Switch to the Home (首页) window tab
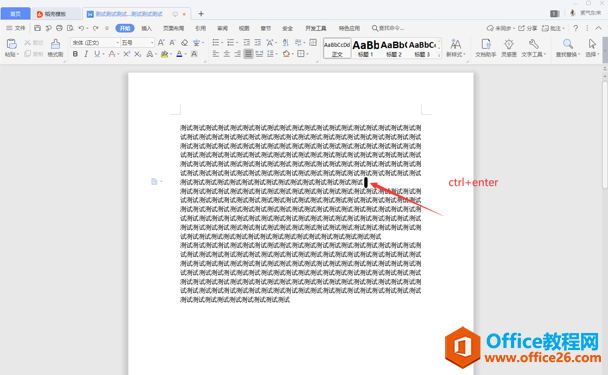Screen dimensions: 608x375 [x=16, y=14]
